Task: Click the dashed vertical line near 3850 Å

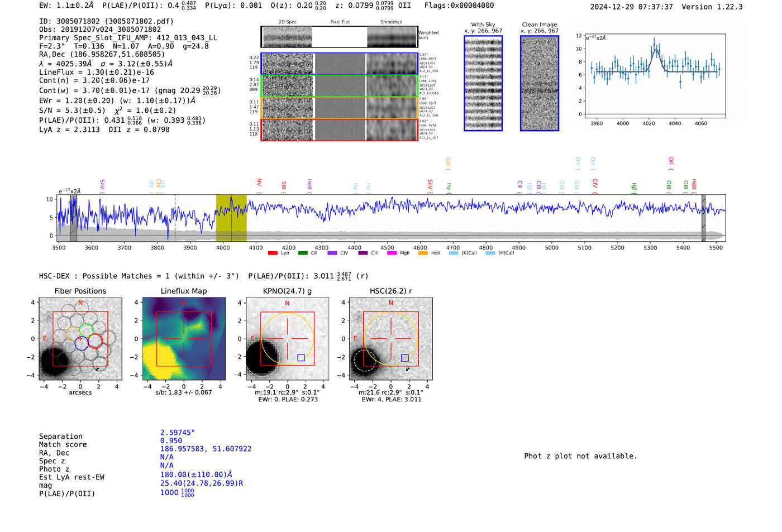Action: point(175,218)
